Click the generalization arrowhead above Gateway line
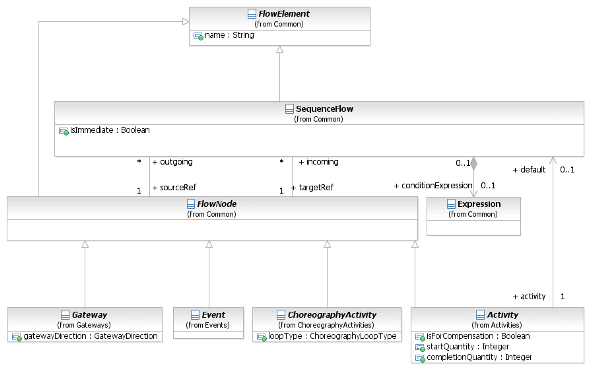This screenshot has height=371, width=598. 85,244
